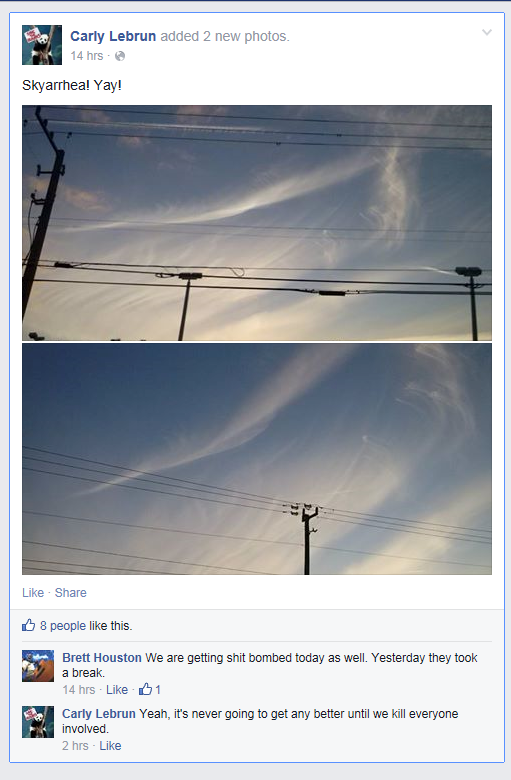View the 8 people who liked
The height and width of the screenshot is (780, 511).
[63, 626]
